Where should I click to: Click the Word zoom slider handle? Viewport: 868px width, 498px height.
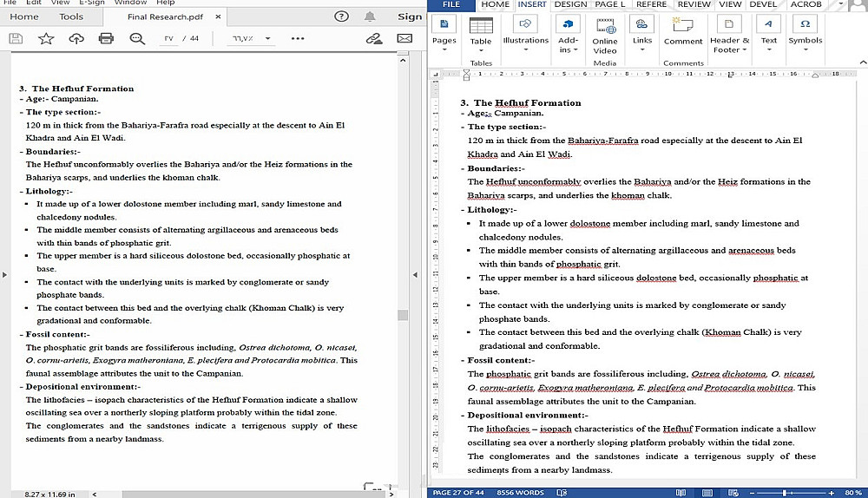click(785, 493)
